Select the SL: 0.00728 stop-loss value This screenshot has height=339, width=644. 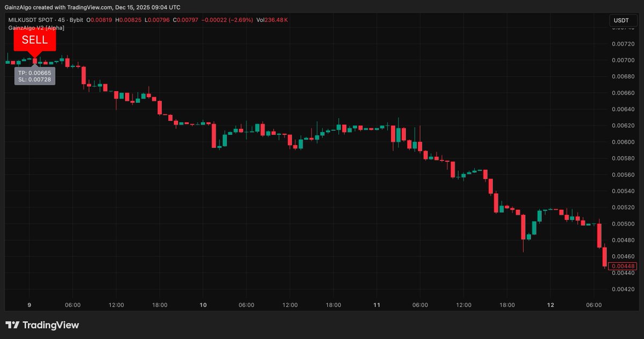point(34,79)
